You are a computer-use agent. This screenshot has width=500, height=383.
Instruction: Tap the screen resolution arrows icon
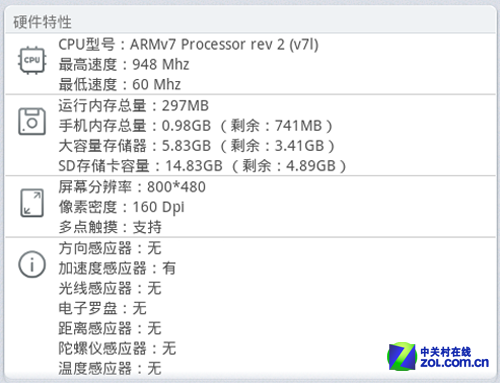pyautogui.click(x=32, y=203)
